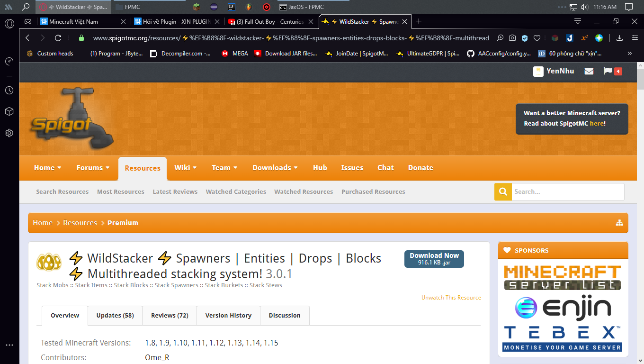Open the volume control in system tray
The width and height of the screenshot is (644, 364).
point(584,7)
